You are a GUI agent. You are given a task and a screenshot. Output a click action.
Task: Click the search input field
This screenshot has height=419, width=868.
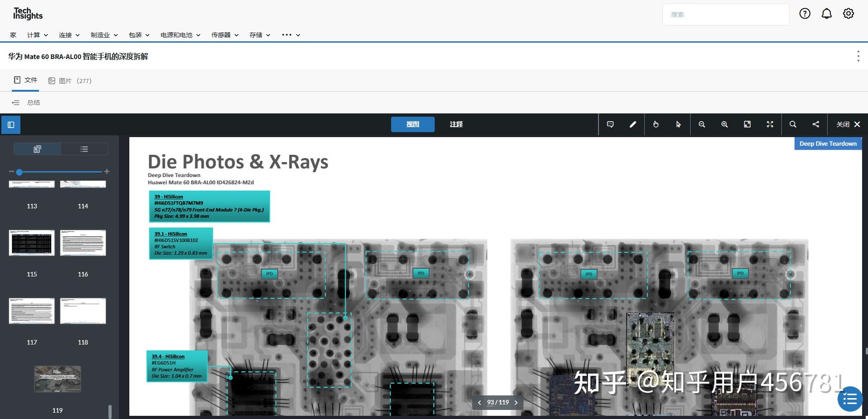726,15
